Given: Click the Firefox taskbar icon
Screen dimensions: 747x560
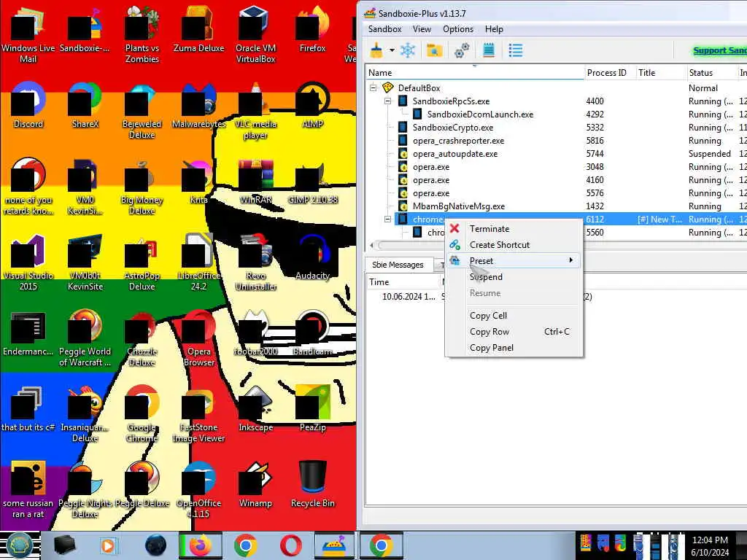Looking at the screenshot, I should pyautogui.click(x=201, y=545).
